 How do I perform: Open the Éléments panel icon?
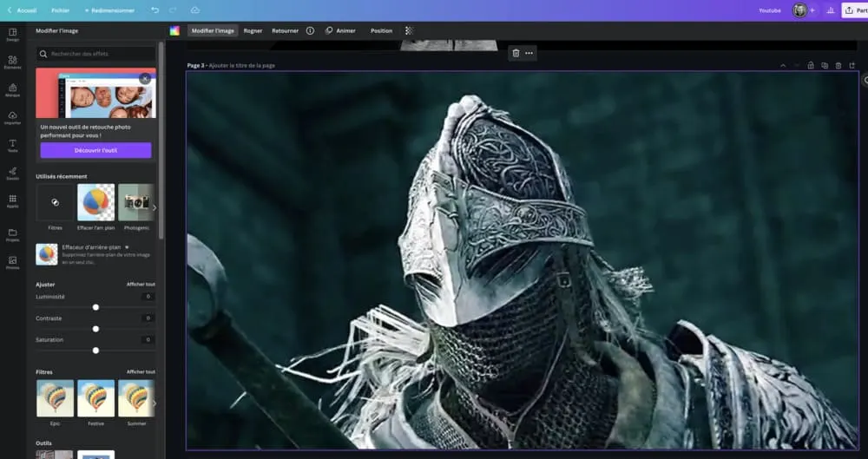13,62
